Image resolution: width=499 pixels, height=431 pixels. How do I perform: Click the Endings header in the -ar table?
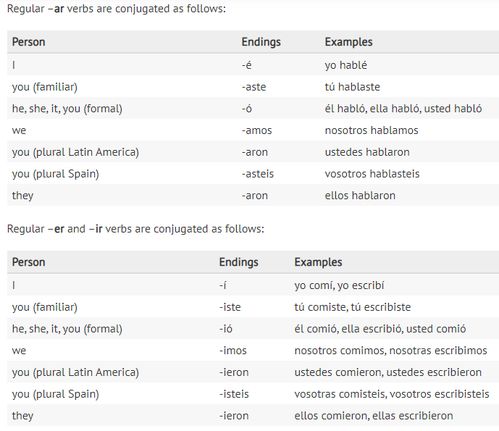pos(261,42)
